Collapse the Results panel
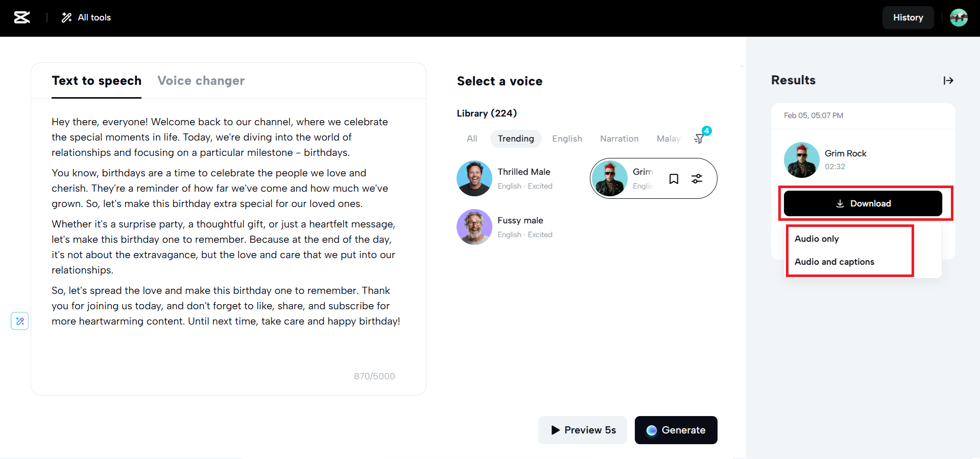The height and width of the screenshot is (459, 980). point(948,80)
